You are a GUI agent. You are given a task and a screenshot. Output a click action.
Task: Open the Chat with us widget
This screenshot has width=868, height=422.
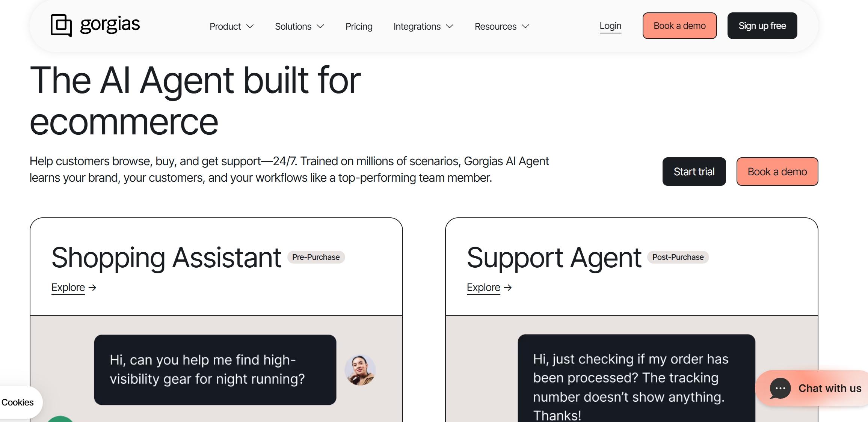pos(812,388)
